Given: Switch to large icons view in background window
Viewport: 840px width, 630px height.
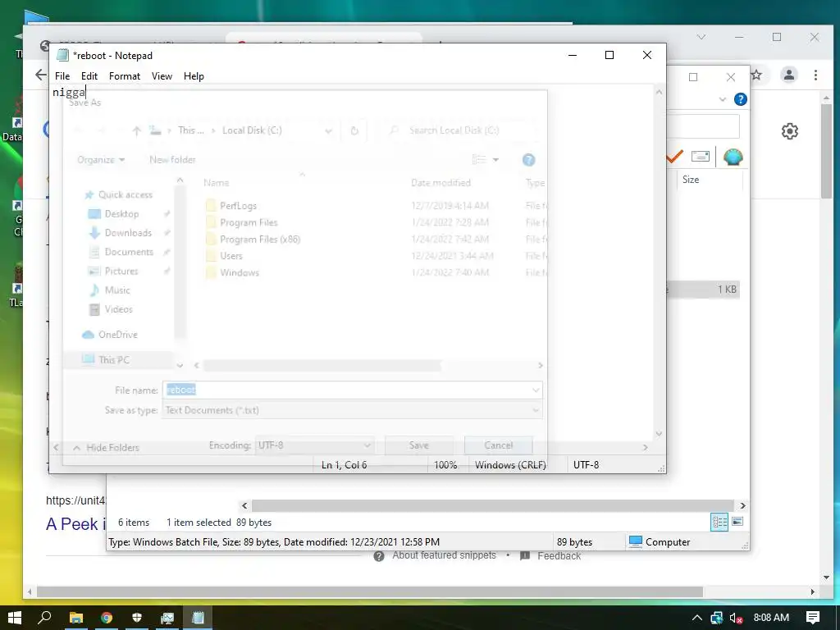Looking at the screenshot, I should pos(737,522).
